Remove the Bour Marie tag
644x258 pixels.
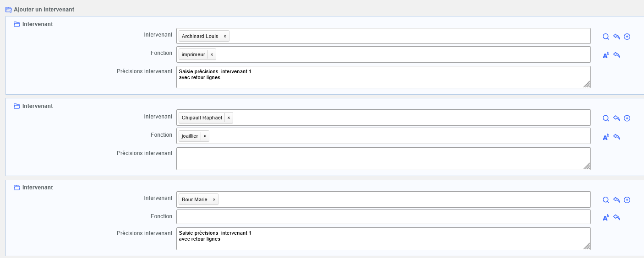[214, 199]
